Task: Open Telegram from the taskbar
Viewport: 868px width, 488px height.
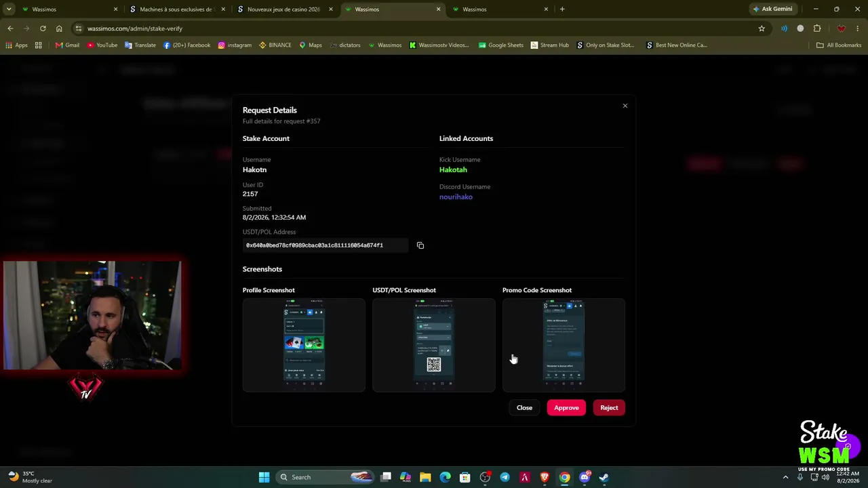Action: pyautogui.click(x=505, y=477)
